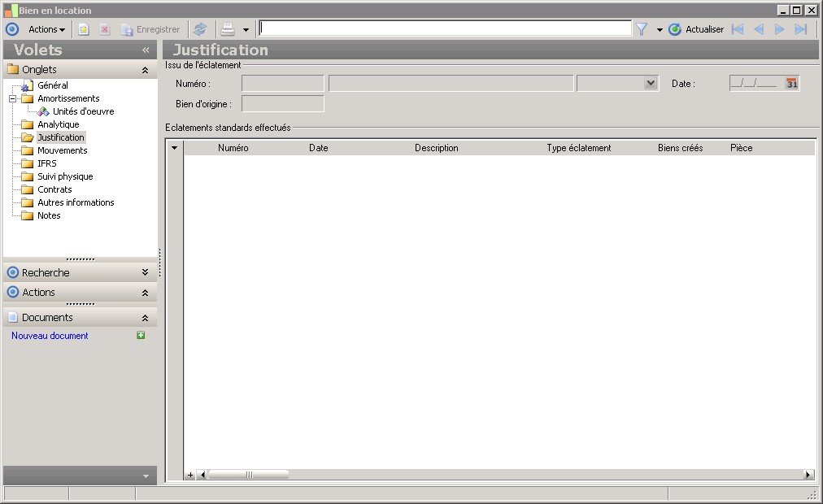Click the Unités d'oeuvre icon
The image size is (823, 504).
tap(43, 111)
